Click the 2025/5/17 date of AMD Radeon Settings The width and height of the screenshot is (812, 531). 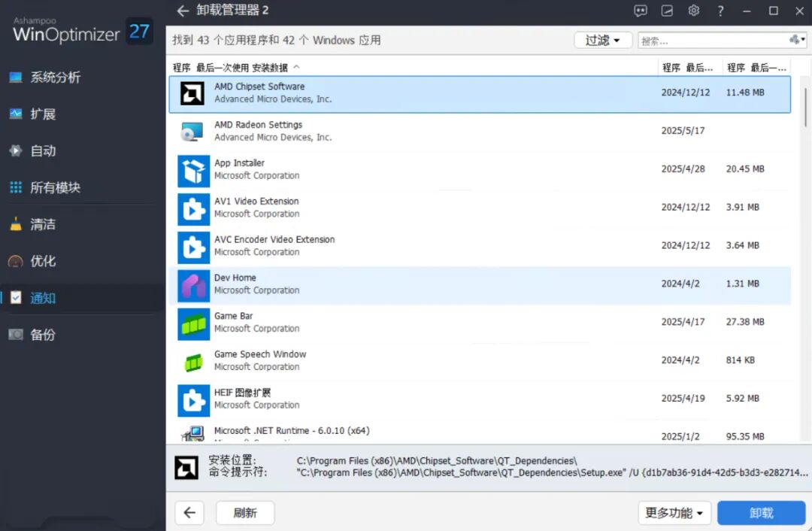click(x=683, y=131)
